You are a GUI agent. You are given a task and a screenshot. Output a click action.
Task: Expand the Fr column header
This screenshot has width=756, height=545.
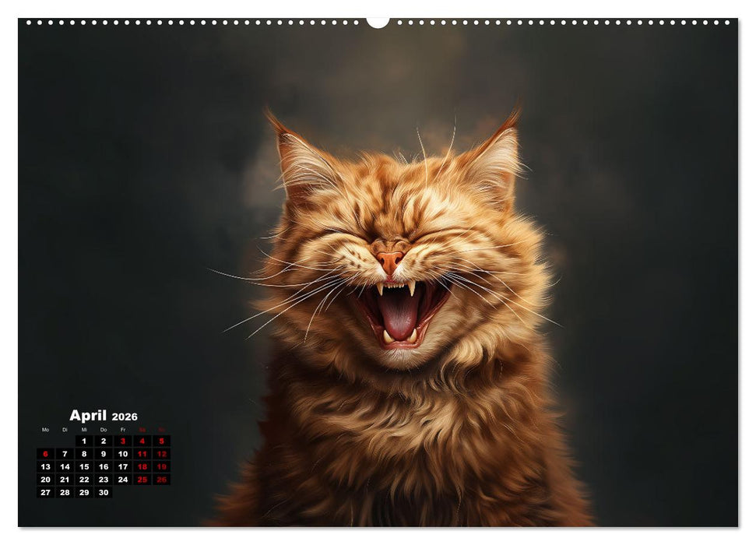point(123,430)
